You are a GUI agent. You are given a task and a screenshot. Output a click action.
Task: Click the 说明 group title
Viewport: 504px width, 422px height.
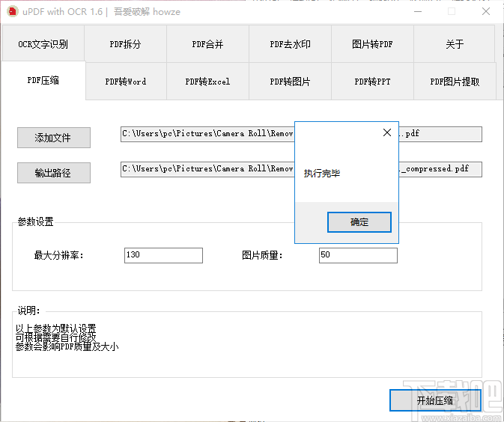[x=28, y=311]
